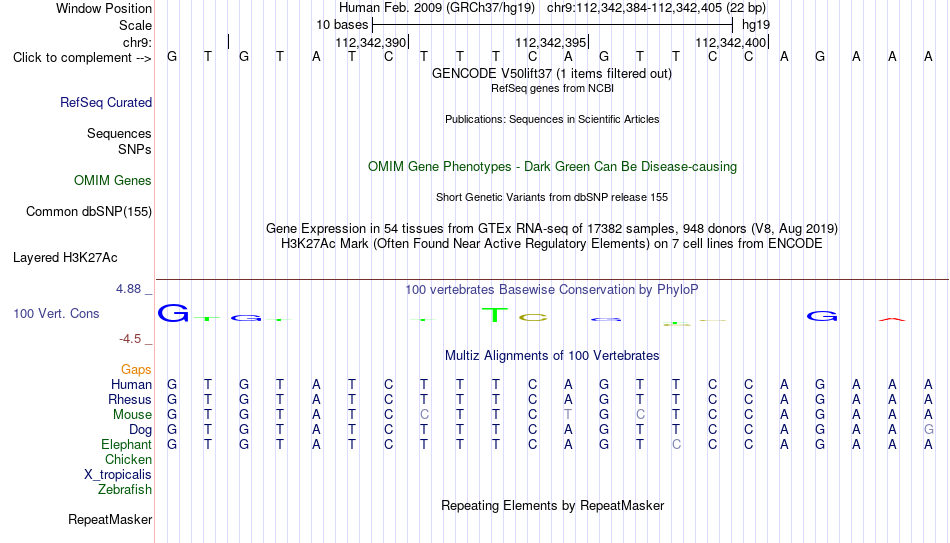Click the '10 bases' scale bar label
The width and height of the screenshot is (950, 543).
[342, 25]
